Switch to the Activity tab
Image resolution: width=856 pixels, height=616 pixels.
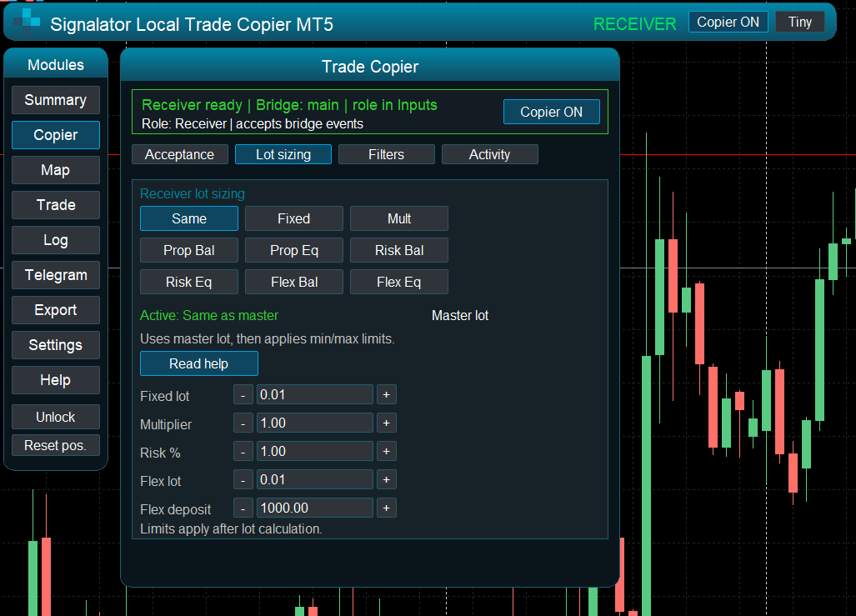(490, 154)
